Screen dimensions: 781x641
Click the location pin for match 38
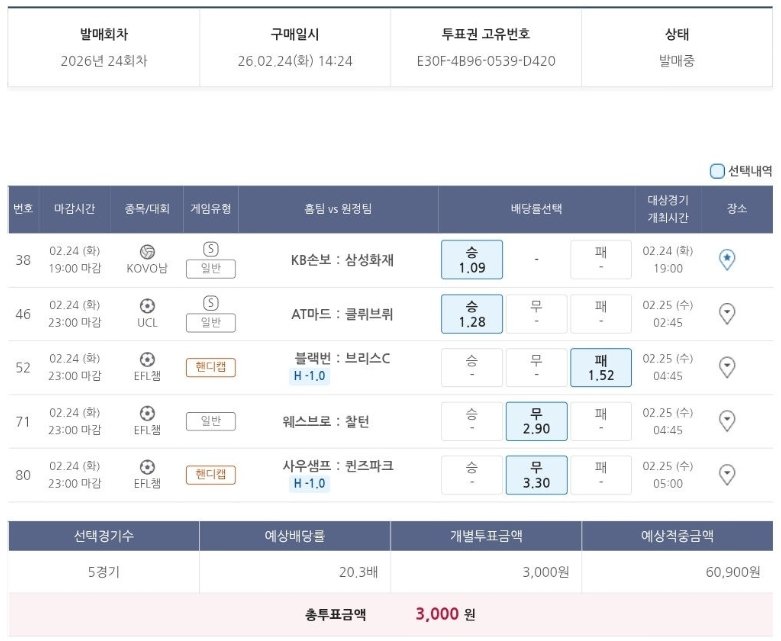pos(727,260)
